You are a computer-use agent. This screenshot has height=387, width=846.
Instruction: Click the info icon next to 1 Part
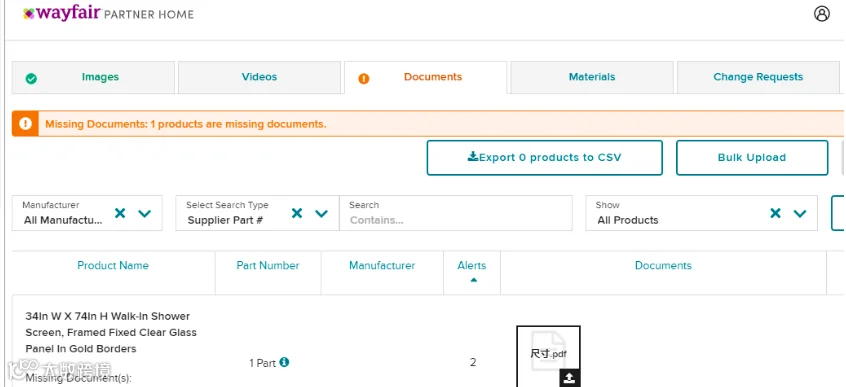point(284,362)
